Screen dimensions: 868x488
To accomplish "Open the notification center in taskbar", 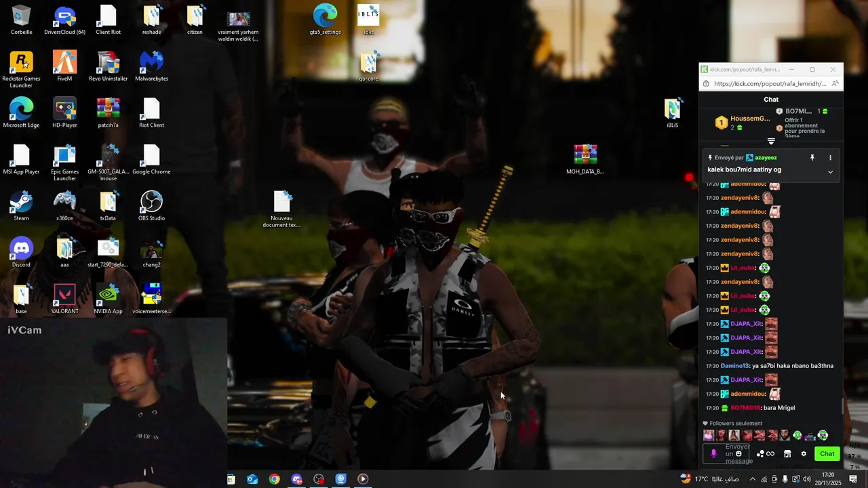I will tap(853, 479).
